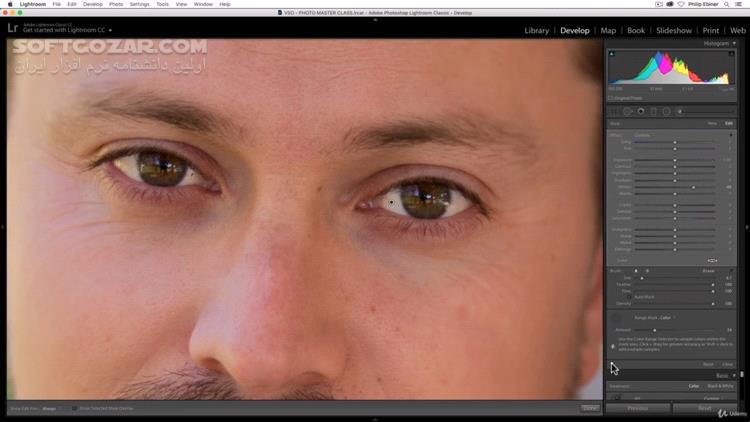Hide the right panel with edge arrow
This screenshot has height=422, width=750.
tap(747, 227)
